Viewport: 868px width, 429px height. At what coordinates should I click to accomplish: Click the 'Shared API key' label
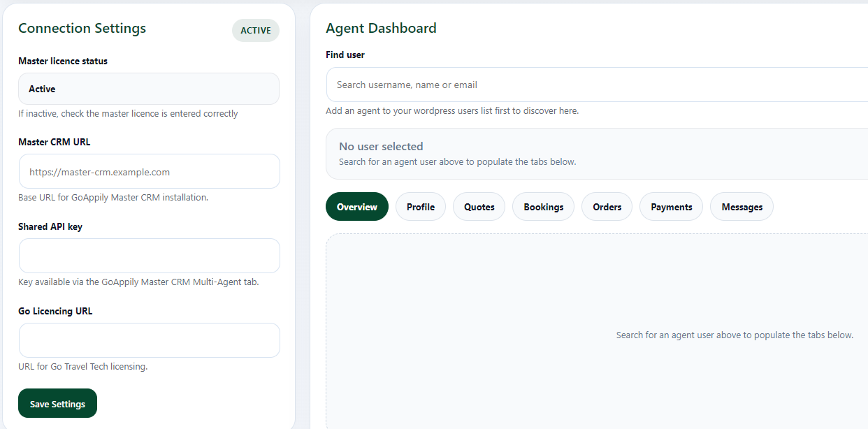coord(50,226)
